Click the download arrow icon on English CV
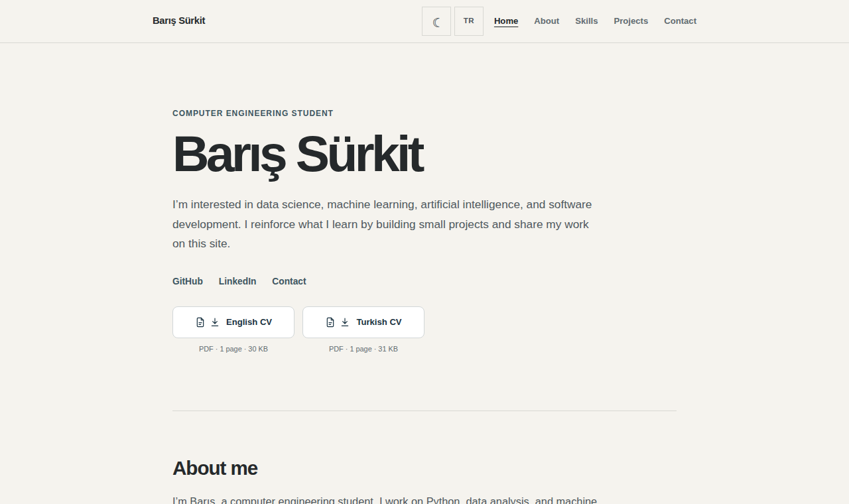This screenshot has width=849, height=504. coord(215,322)
